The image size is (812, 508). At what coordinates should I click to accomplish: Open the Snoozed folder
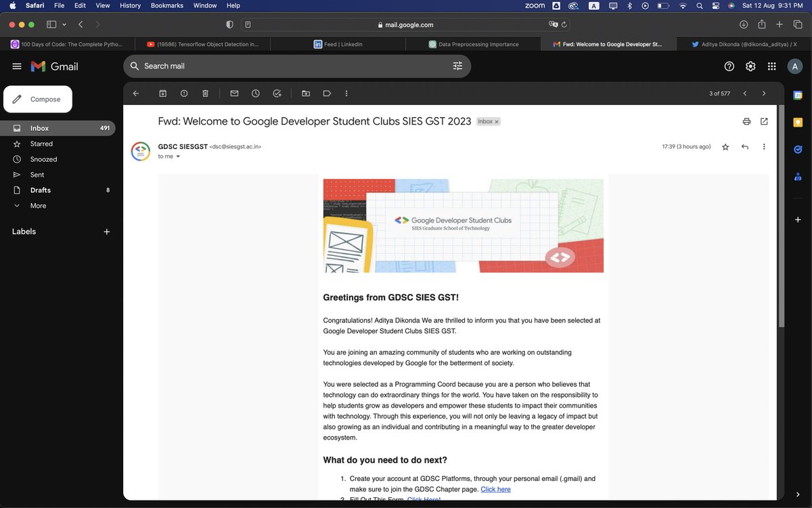point(58,159)
